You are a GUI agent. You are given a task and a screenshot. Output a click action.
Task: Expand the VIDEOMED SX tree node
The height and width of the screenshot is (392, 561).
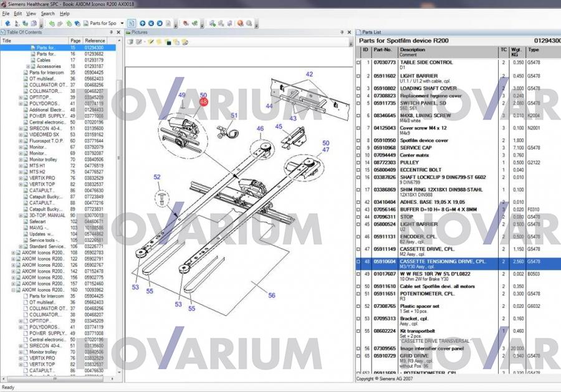pos(21,135)
